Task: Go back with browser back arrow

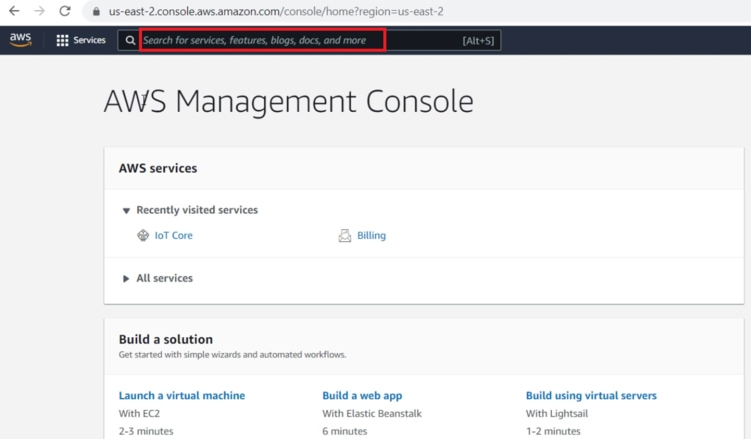Action: coord(14,11)
